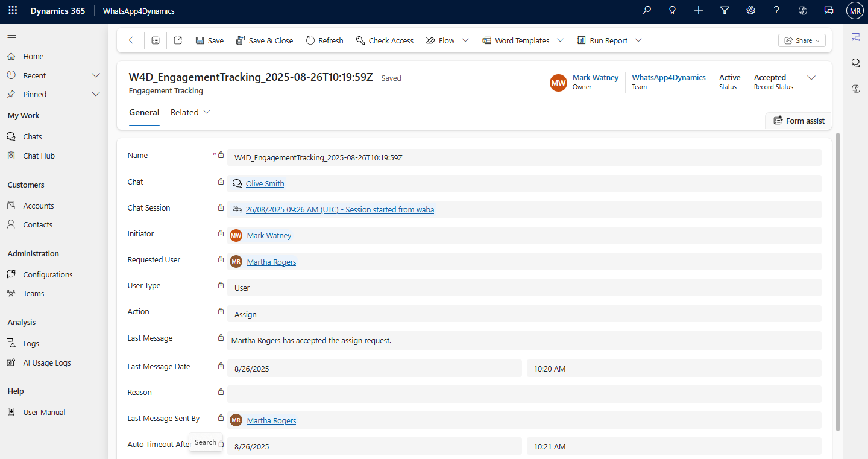Expand the record header details chevron
Image resolution: width=868 pixels, height=459 pixels.
[x=811, y=78]
